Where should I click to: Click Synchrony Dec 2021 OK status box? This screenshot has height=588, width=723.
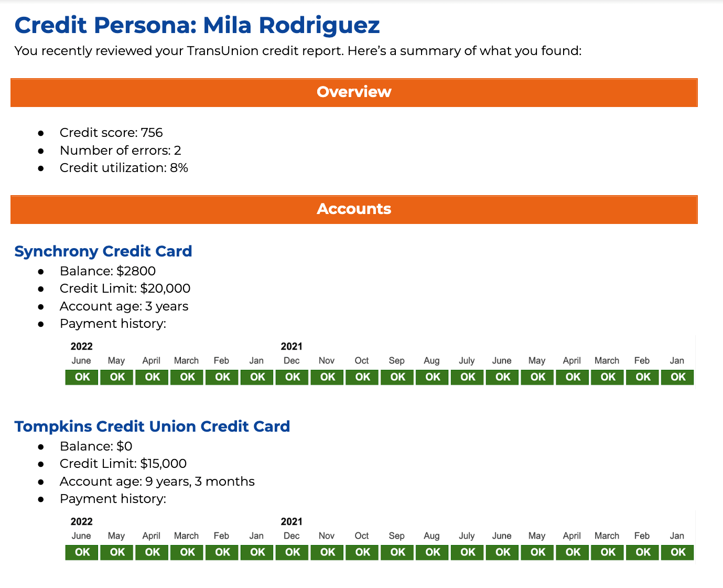coord(292,377)
